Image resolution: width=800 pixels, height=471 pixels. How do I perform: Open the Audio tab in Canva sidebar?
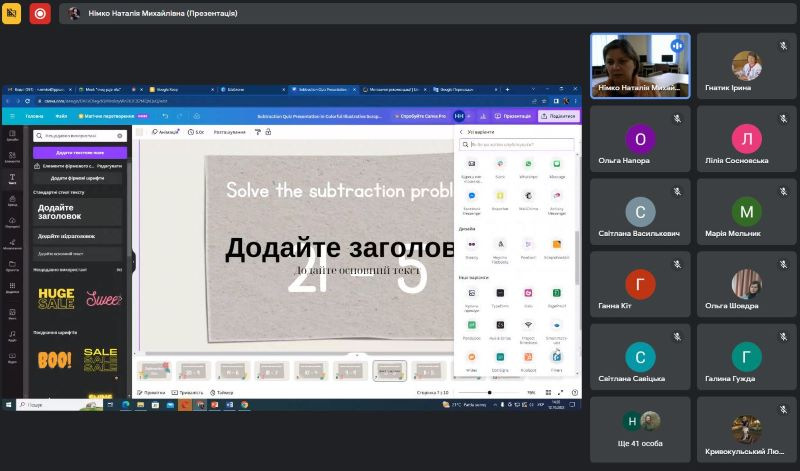click(x=12, y=336)
